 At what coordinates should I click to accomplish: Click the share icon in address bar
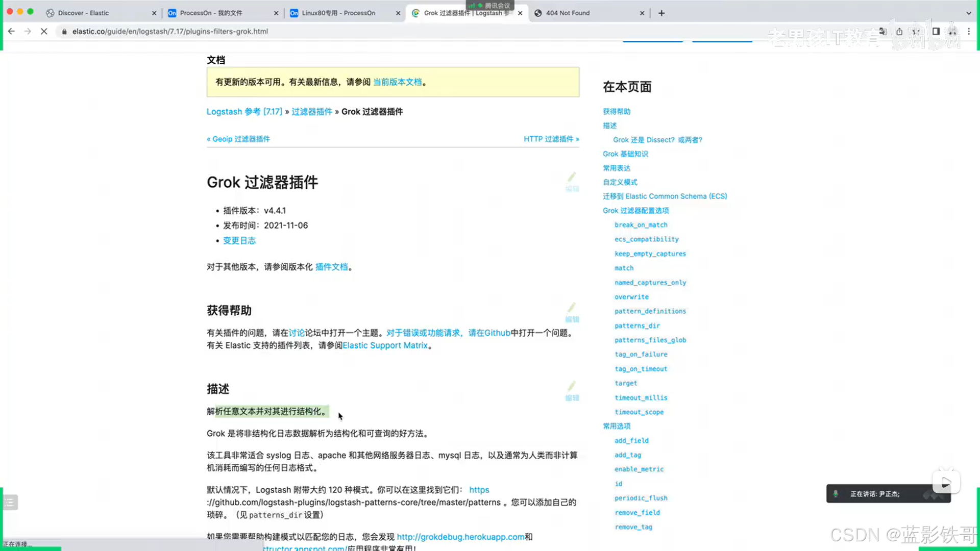coord(899,31)
